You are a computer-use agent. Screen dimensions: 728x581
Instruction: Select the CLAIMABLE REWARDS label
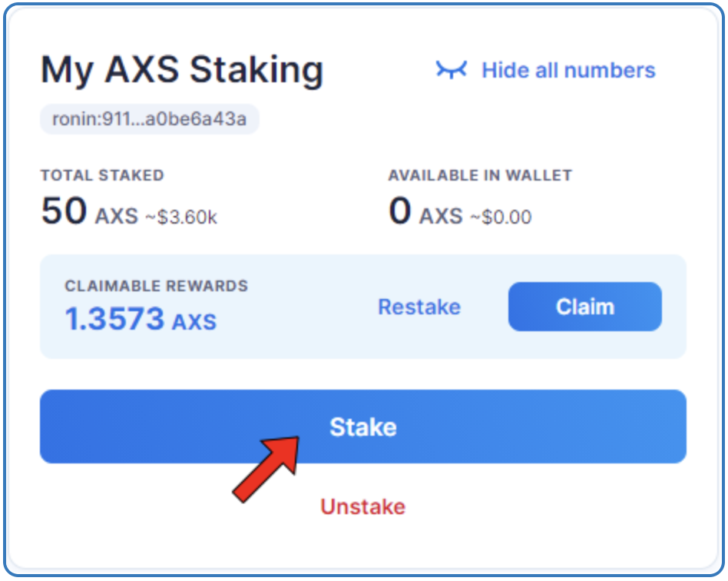[157, 286]
